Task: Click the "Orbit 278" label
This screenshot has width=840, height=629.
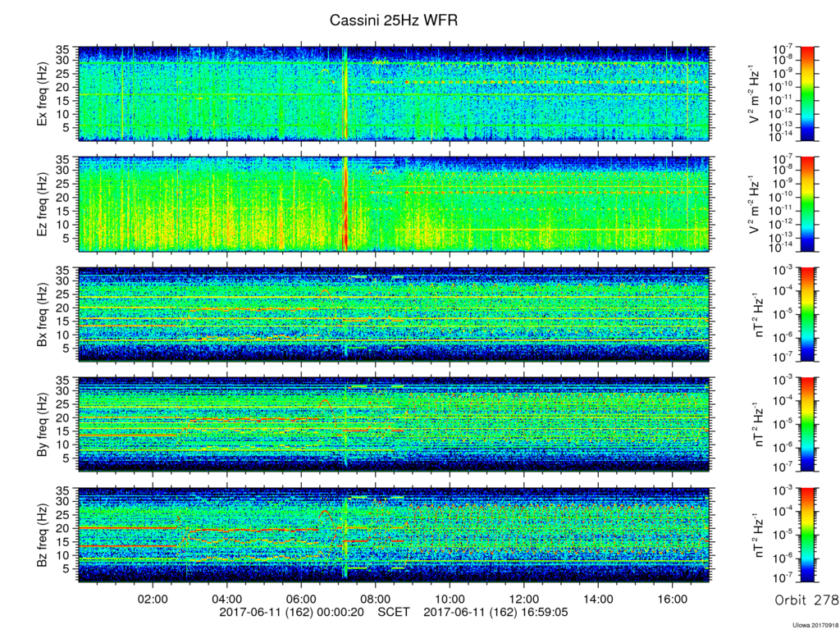Action: coord(806,599)
